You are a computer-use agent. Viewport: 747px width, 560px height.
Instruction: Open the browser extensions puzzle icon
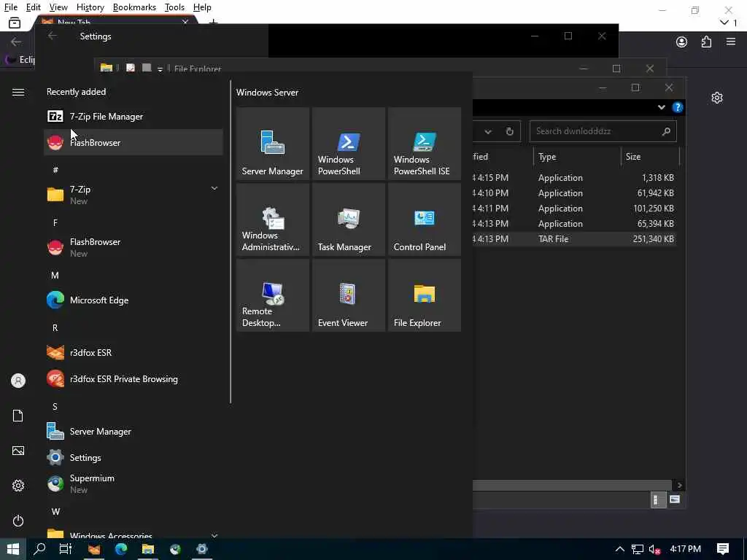(x=706, y=42)
